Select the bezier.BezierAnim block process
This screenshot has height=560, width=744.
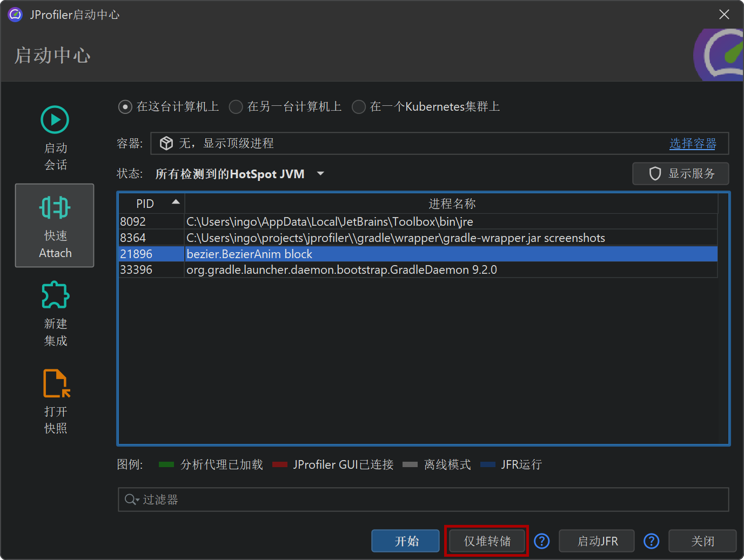point(418,254)
